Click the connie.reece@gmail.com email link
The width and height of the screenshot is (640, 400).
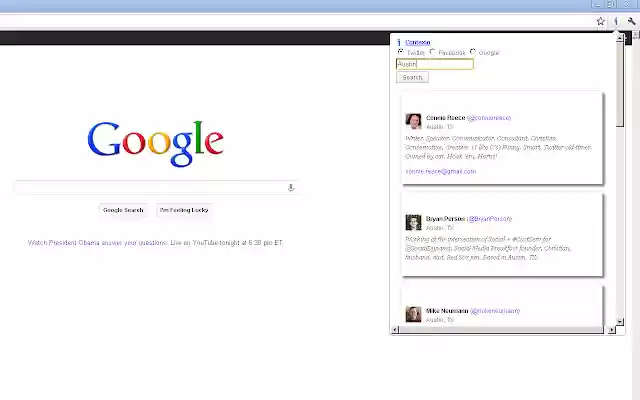click(441, 171)
